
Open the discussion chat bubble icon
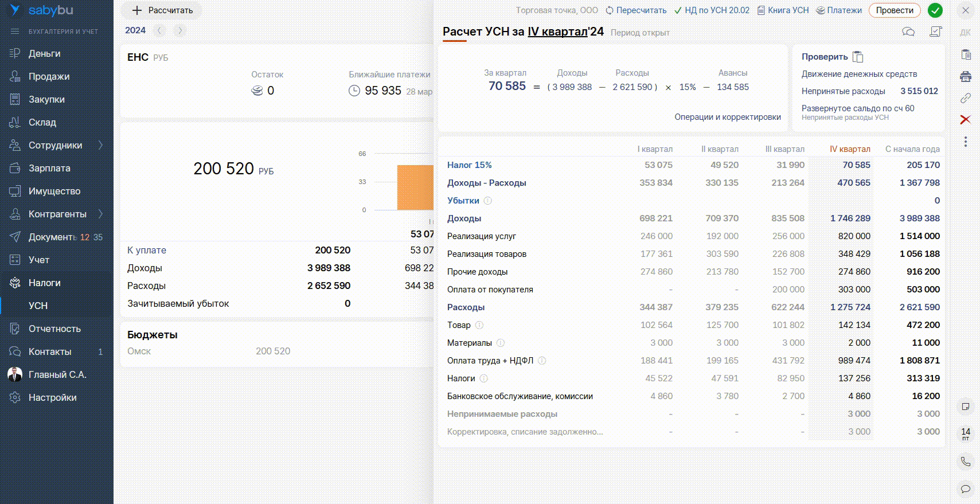[x=908, y=32]
